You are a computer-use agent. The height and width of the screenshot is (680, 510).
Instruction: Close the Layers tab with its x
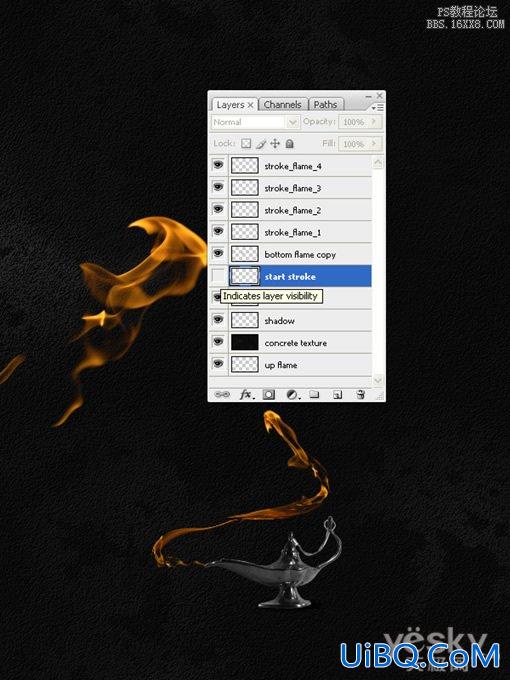point(250,105)
